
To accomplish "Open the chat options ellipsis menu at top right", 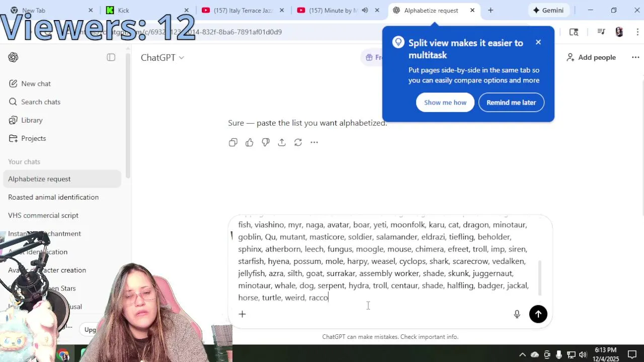I will coord(635,57).
